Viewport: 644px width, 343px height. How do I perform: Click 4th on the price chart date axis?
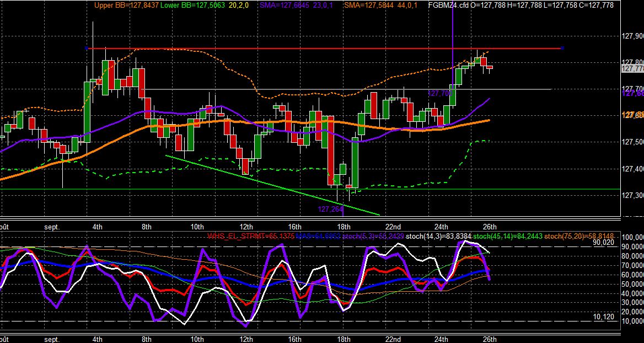98,227
